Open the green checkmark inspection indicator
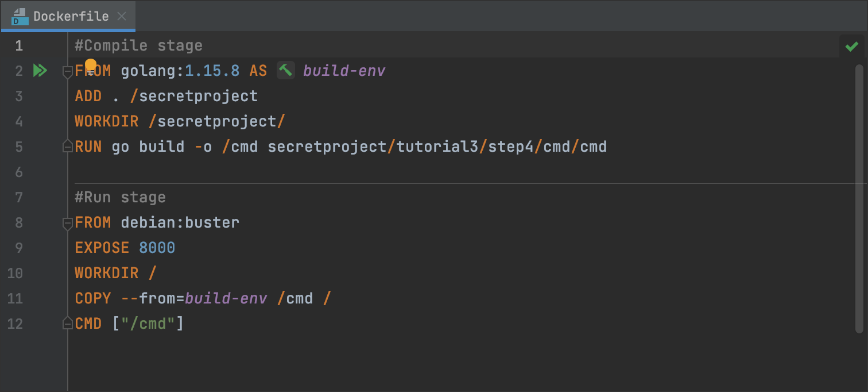 click(x=851, y=46)
